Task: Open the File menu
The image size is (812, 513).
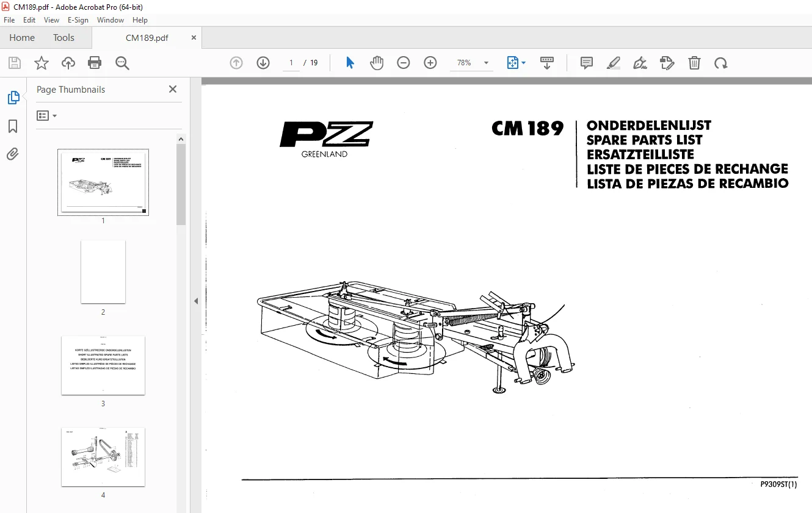Action: [x=9, y=20]
